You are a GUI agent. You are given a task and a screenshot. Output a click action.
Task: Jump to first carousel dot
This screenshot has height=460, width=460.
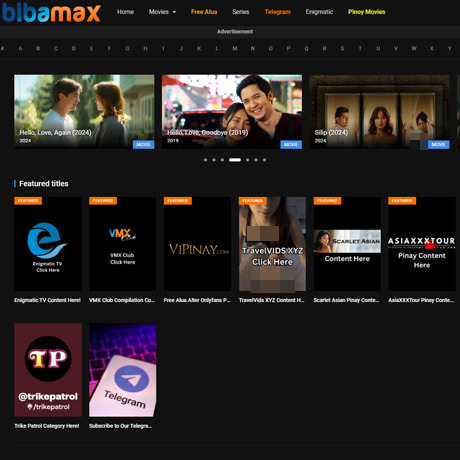(205, 160)
